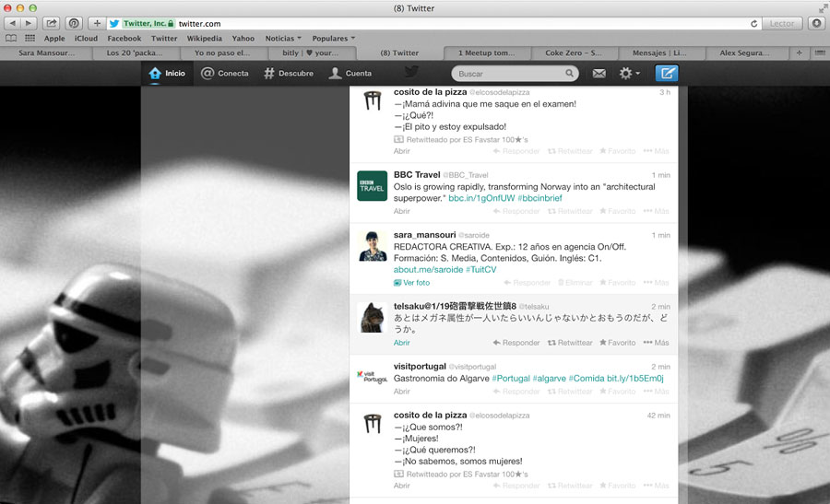Mark the telsaku tweet as Favorito
Viewport: 830px width, 504px height.
[x=617, y=343]
